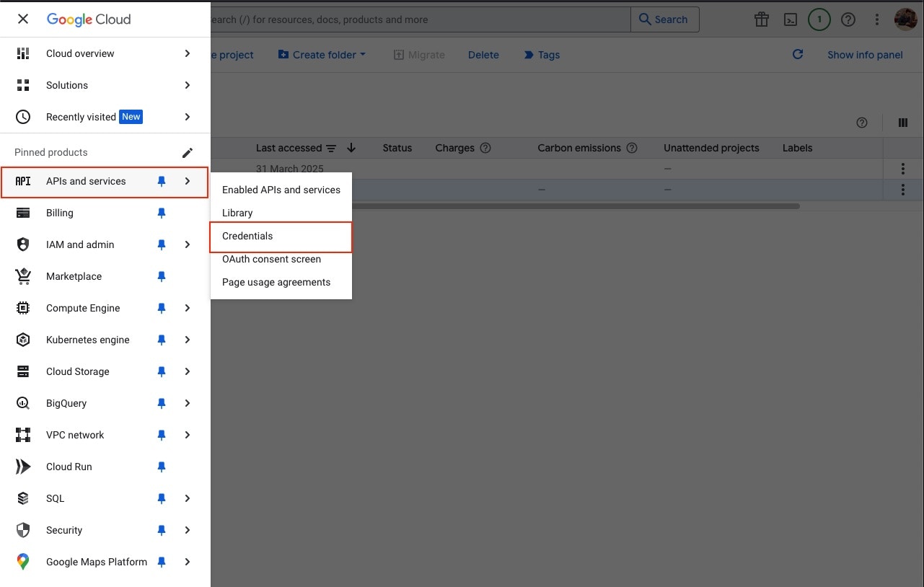The height and width of the screenshot is (587, 924).
Task: Expand the IAM and admin chevron
Action: pyautogui.click(x=187, y=244)
